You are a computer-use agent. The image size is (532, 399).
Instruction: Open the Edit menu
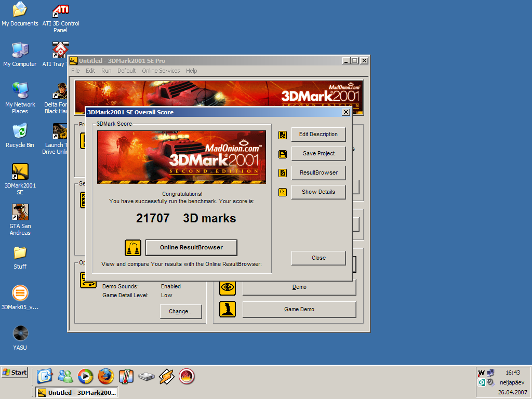click(90, 71)
